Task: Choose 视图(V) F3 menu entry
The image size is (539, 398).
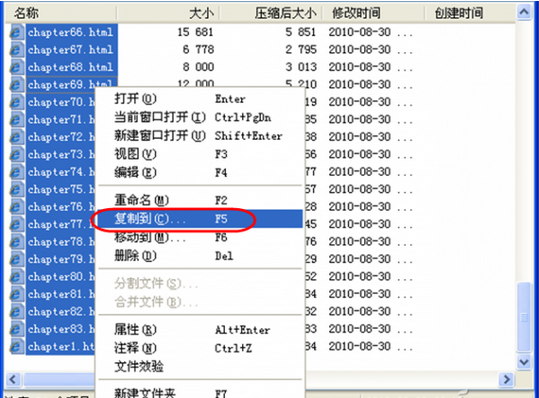Action: (x=200, y=154)
